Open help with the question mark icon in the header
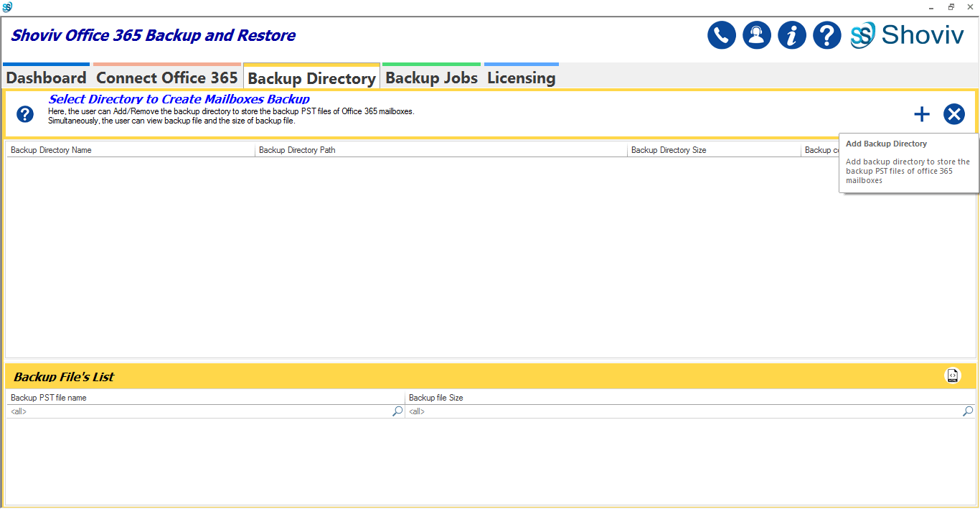The height and width of the screenshot is (509, 980). tap(827, 35)
